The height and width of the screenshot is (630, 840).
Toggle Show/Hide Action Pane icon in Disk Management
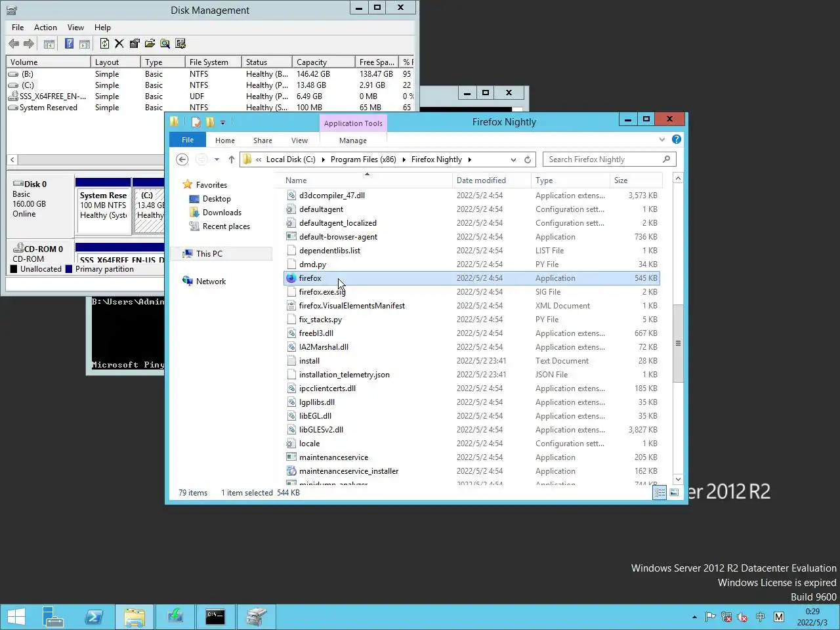(85, 44)
